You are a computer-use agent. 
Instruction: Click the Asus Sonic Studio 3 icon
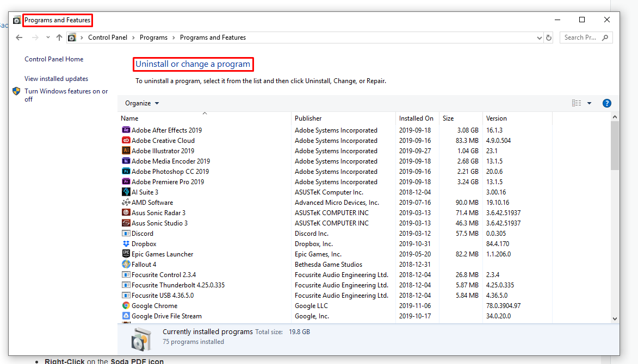point(126,223)
